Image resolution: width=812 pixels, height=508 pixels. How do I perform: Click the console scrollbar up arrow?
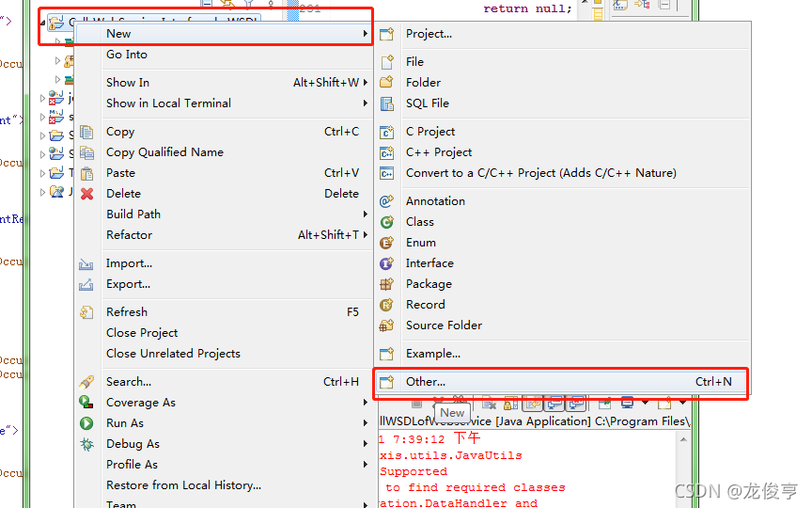pyautogui.click(x=683, y=439)
